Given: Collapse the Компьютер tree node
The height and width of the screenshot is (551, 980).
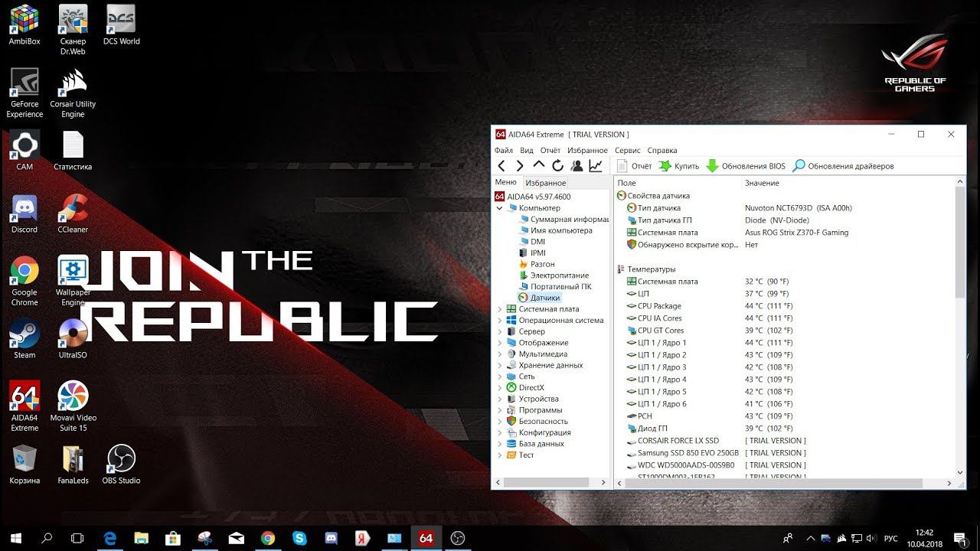Looking at the screenshot, I should pyautogui.click(x=500, y=208).
